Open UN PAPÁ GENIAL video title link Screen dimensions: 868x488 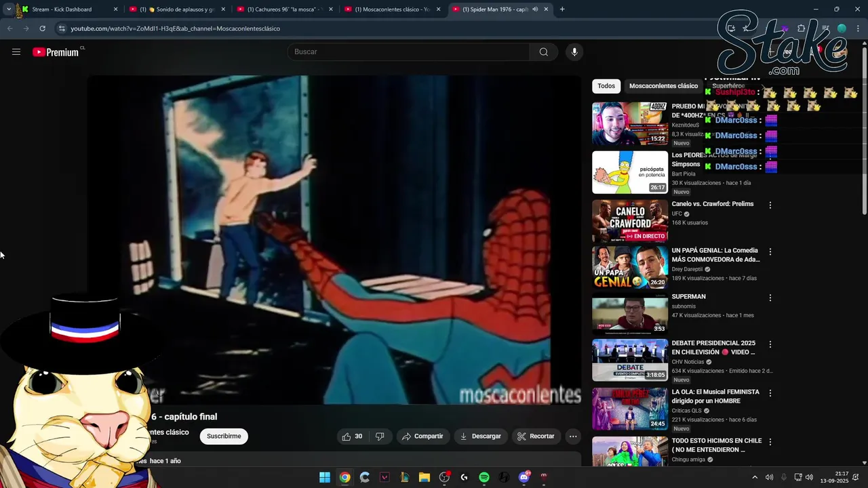[715, 255]
